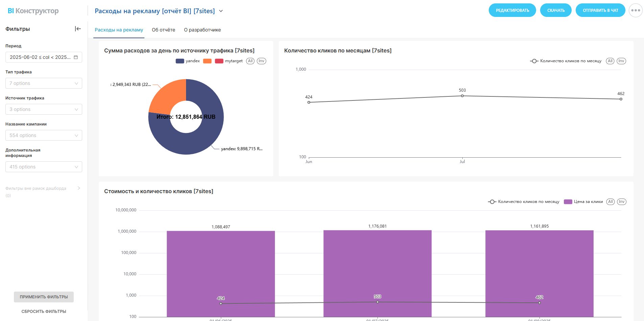Invert legend selection in the clicks-by-month chart

621,61
